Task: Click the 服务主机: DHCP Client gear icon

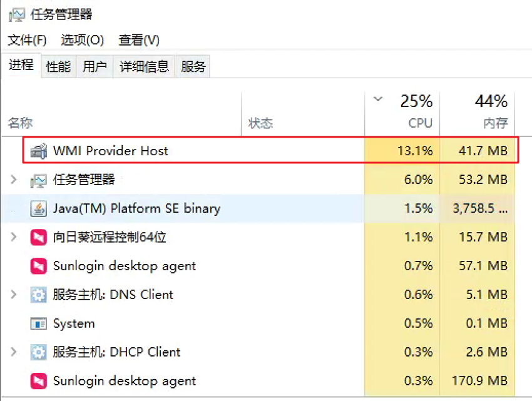Action: click(38, 352)
